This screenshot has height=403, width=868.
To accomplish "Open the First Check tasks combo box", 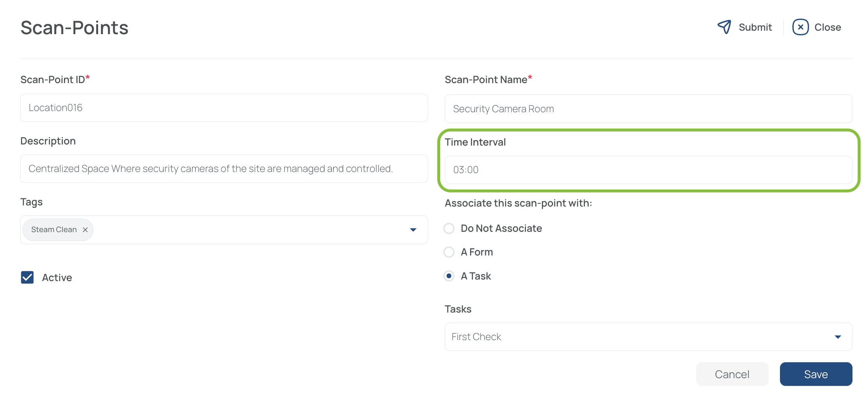I will pos(648,337).
